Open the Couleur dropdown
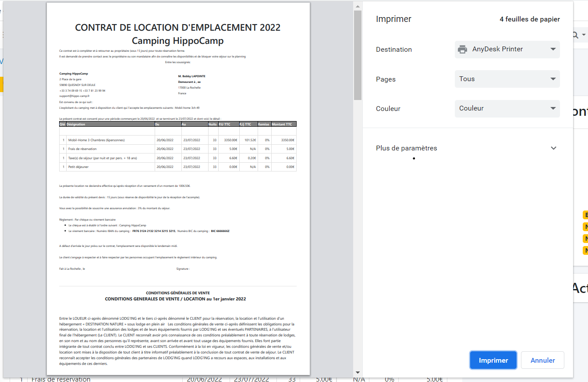588x382 pixels. point(507,108)
